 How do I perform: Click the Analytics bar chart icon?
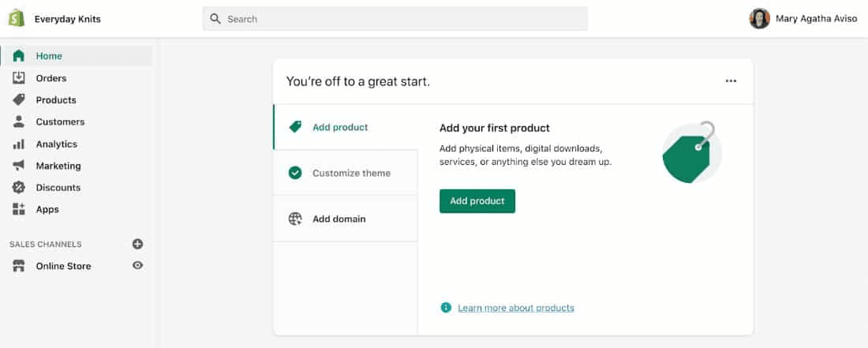[x=19, y=144]
